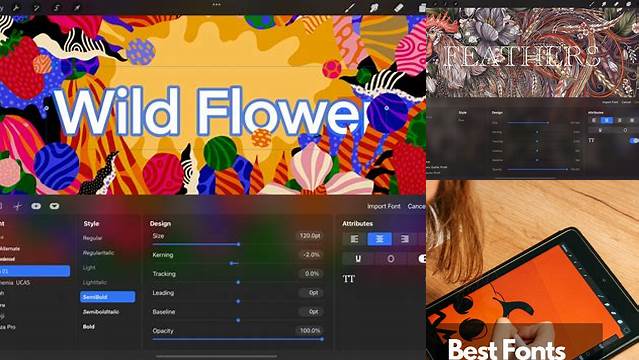Screen dimensions: 639x360
Task: Select the SemiBold font style
Action: pos(108,297)
